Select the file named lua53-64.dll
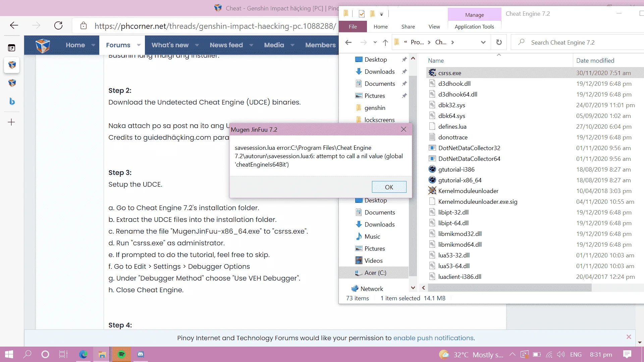 454,266
